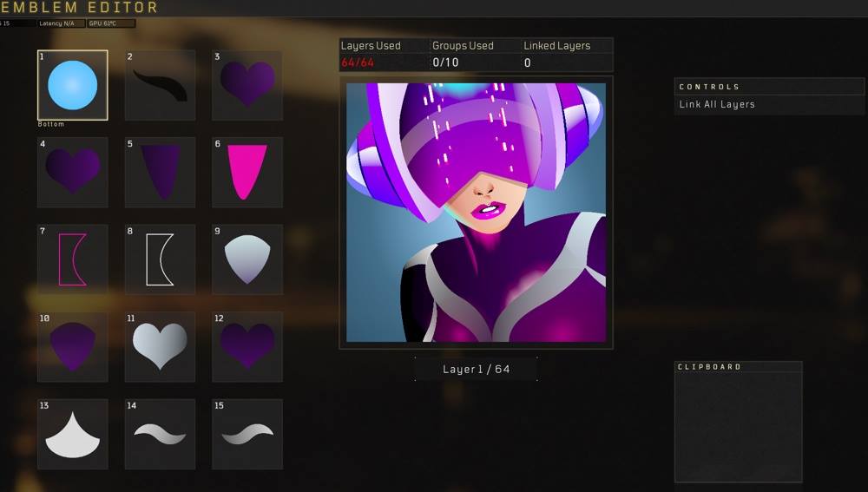This screenshot has height=492, width=868.
Task: Select layer 5 dark purple teardrop
Action: click(x=160, y=172)
